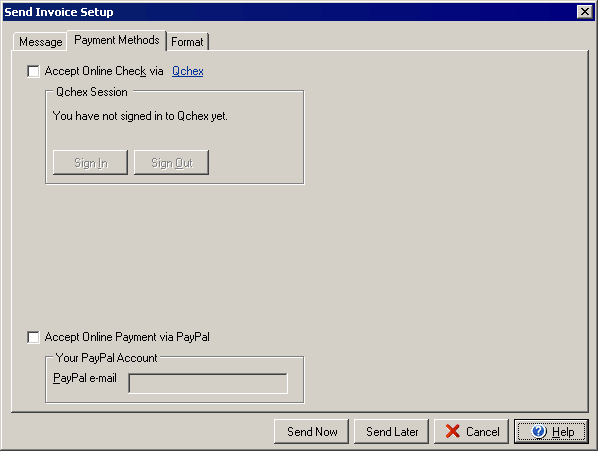This screenshot has width=598, height=451.
Task: Tick the Accept Online Payment via PayPal checkbox
Action: click(x=33, y=337)
